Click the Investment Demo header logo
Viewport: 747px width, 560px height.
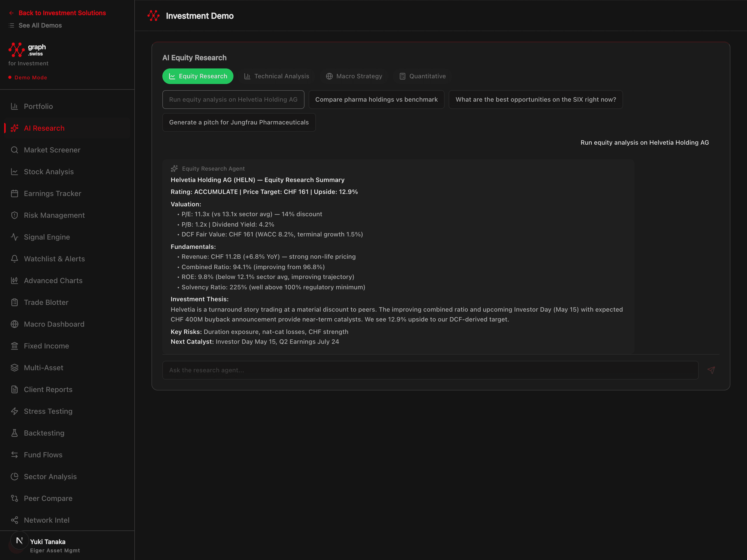(153, 16)
